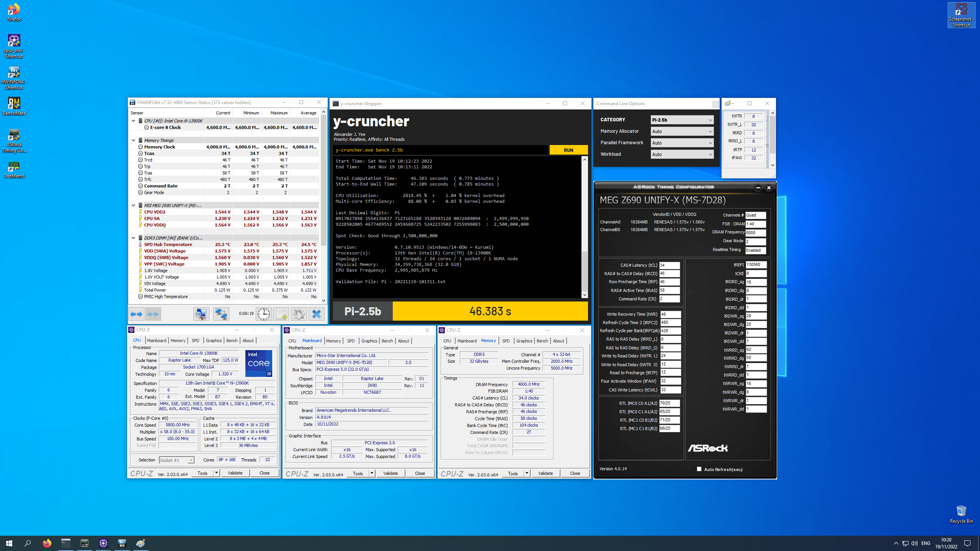Click Firefox icon in taskbar

[47, 543]
